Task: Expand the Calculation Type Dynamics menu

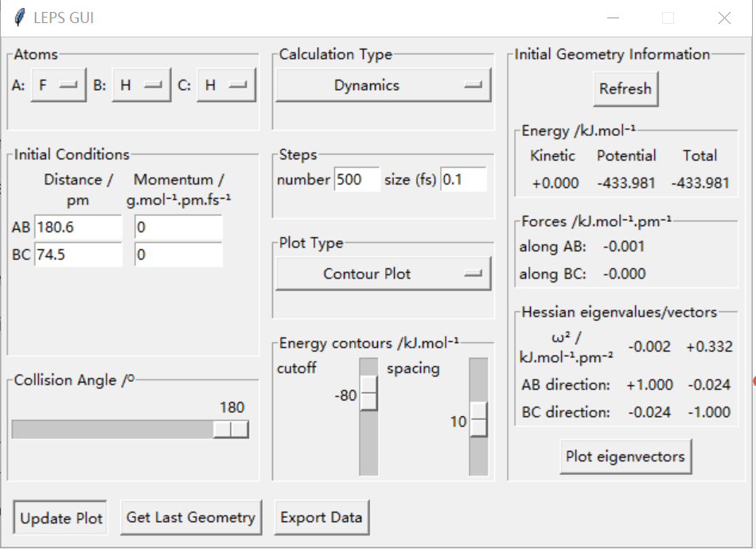Action: pos(383,86)
